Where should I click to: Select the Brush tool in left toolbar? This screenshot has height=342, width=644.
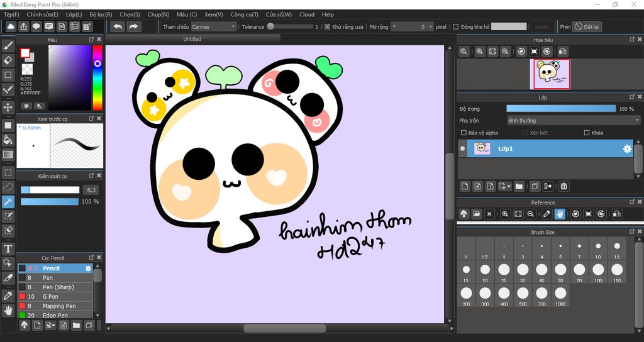click(x=8, y=45)
